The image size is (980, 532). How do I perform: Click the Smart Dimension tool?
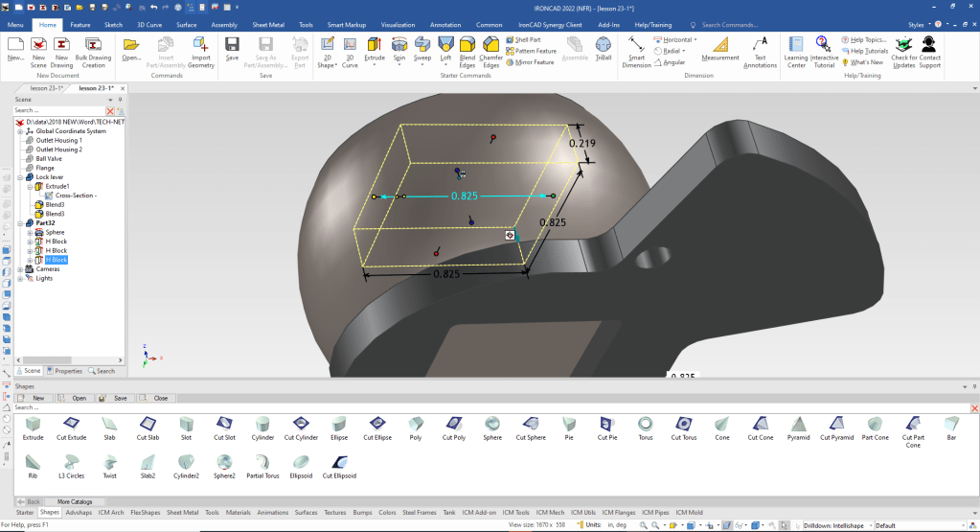click(x=636, y=53)
